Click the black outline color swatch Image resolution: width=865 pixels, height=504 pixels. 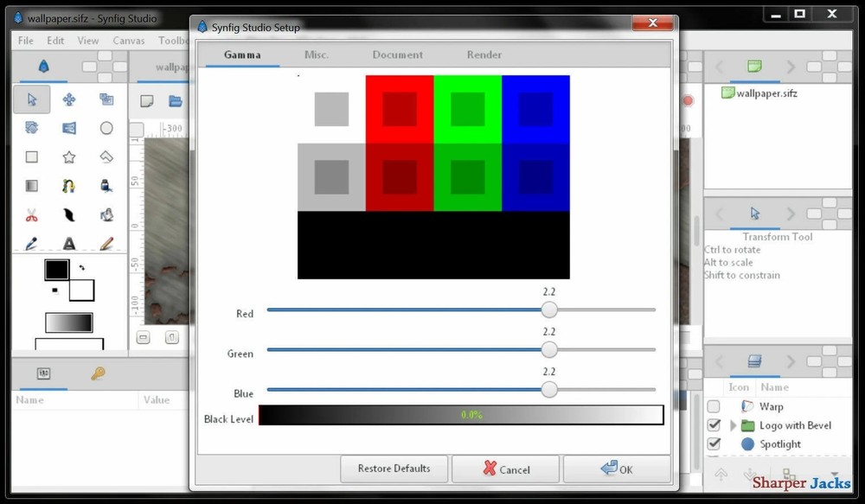[57, 271]
